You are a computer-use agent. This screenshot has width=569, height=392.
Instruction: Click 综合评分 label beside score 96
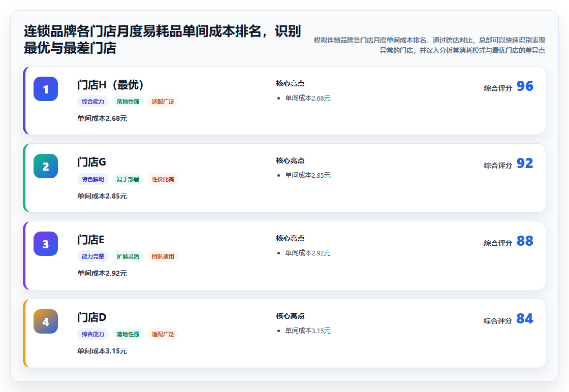click(498, 88)
